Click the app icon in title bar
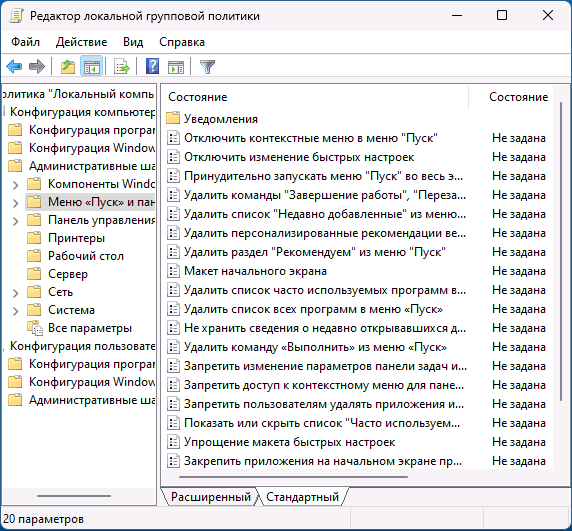Viewport: 572px width, 531px height. (x=16, y=16)
